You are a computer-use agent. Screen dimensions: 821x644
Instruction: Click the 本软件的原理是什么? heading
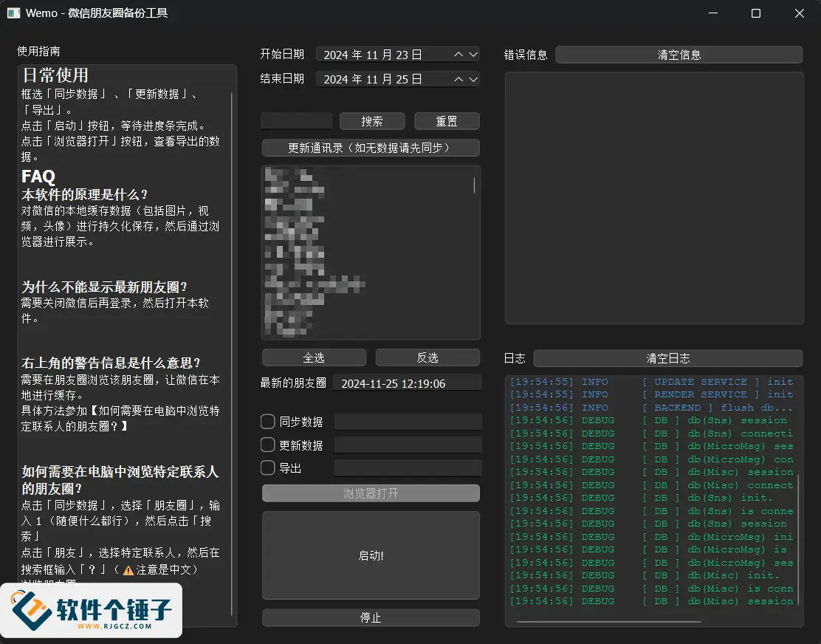point(84,195)
